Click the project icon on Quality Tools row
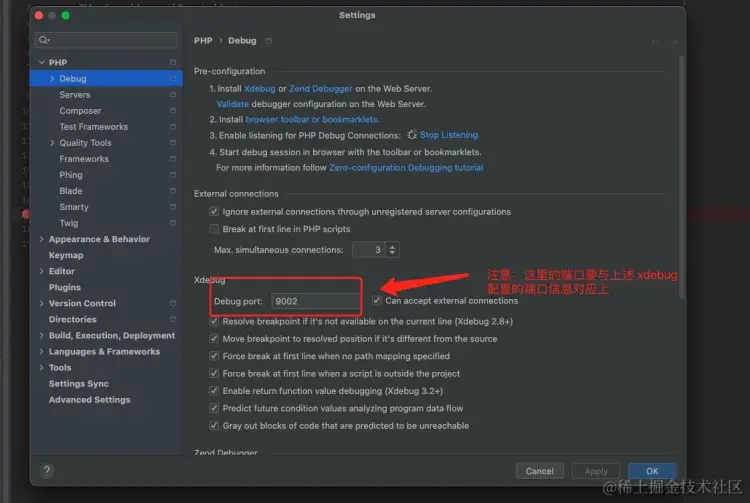The image size is (750, 503). 173,142
